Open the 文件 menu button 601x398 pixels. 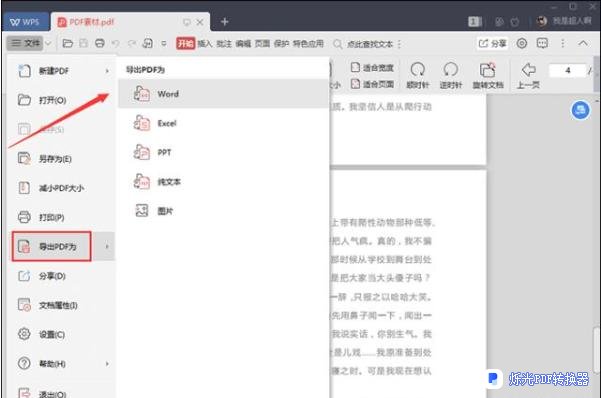tap(26, 43)
